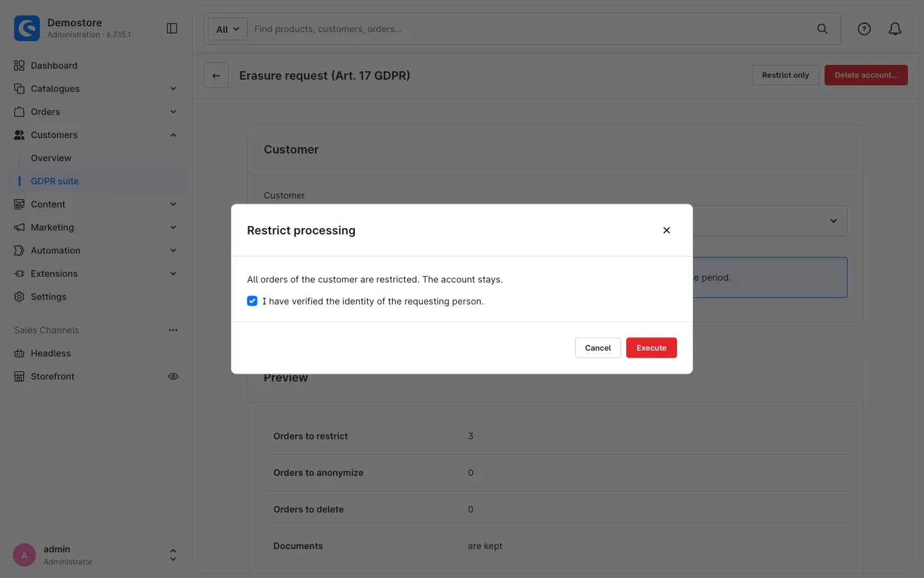The height and width of the screenshot is (578, 924).
Task: Open the help question mark icon
Action: click(x=864, y=29)
